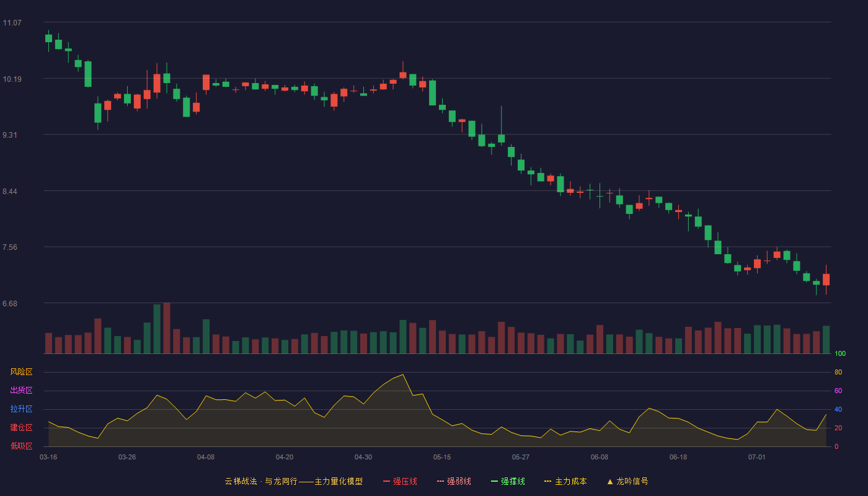Click the 风险区 zone label
868x496 pixels.
[x=21, y=372]
